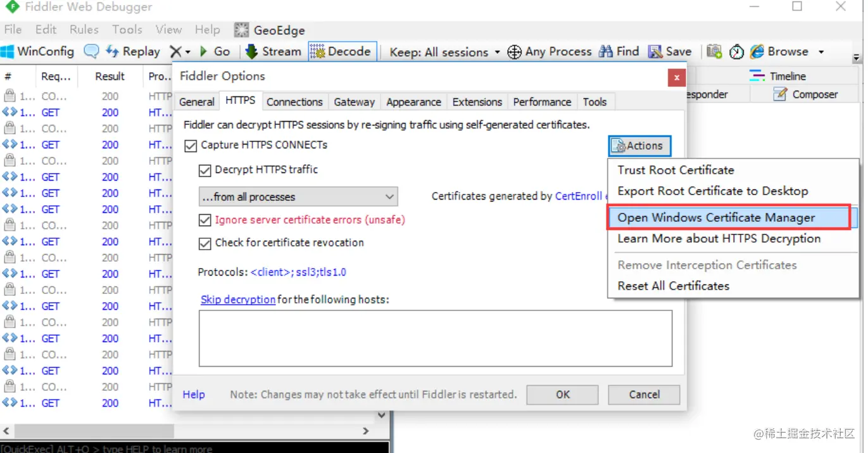This screenshot has height=453, width=868.
Task: Click the comment speech bubble icon
Action: (x=92, y=51)
